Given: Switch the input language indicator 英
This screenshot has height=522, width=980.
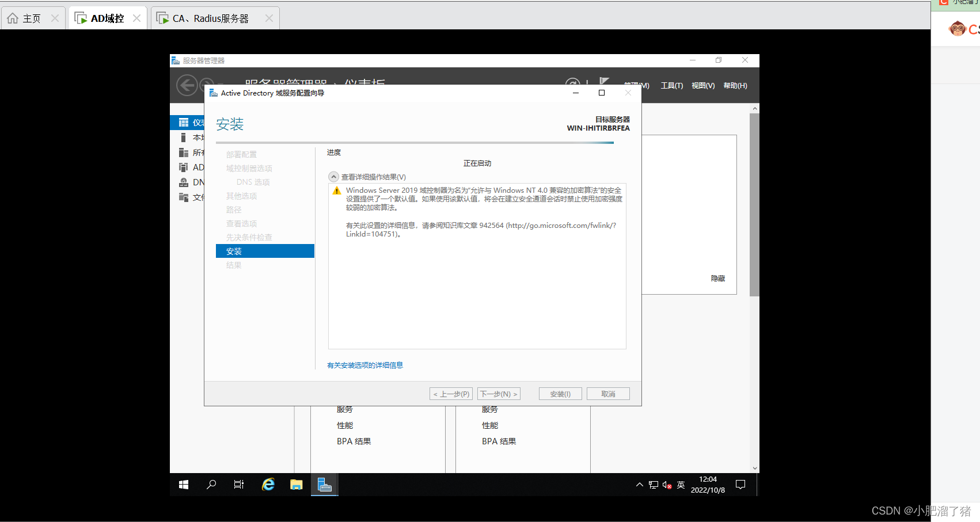Looking at the screenshot, I should coord(681,485).
